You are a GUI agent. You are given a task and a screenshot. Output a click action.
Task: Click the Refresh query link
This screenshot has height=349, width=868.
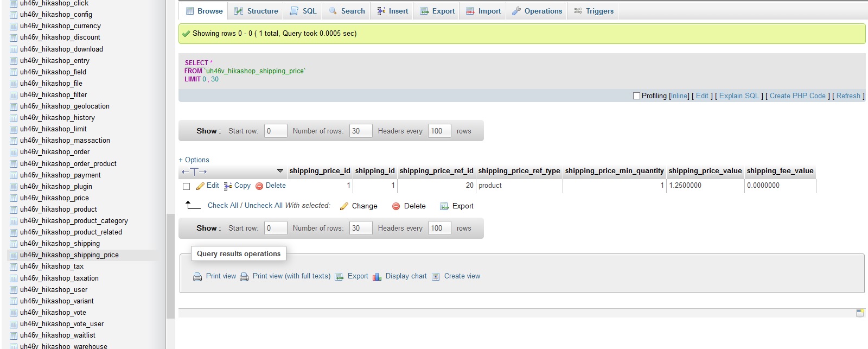coord(848,96)
